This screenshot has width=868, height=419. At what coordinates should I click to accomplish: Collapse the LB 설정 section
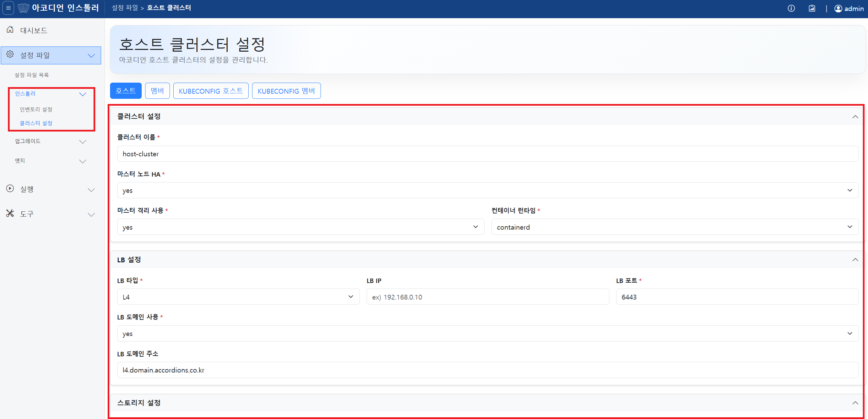855,260
